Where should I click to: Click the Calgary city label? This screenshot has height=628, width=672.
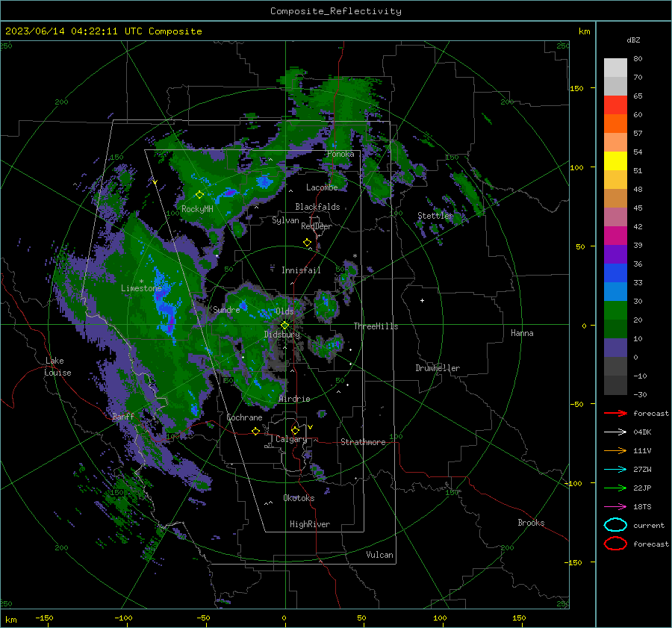(291, 439)
